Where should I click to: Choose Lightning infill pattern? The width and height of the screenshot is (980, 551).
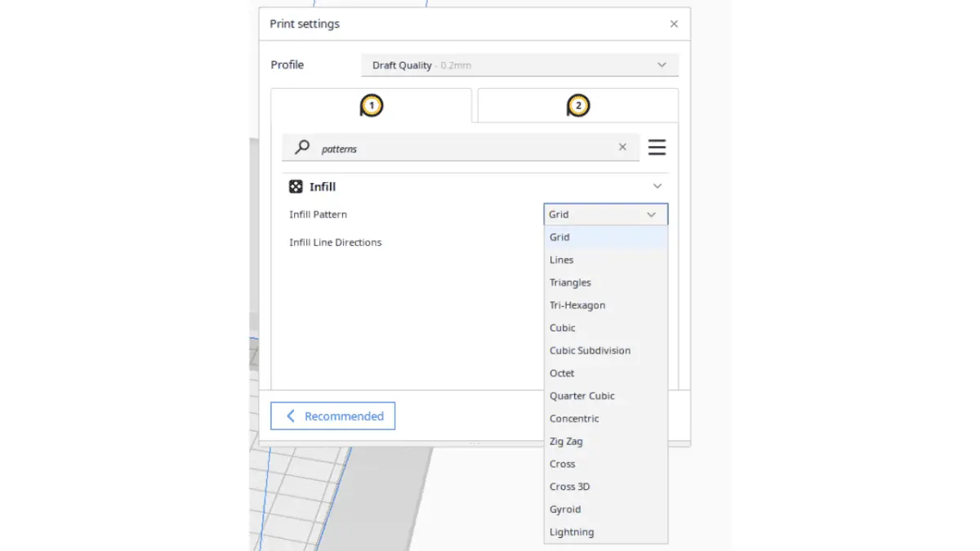coord(572,532)
